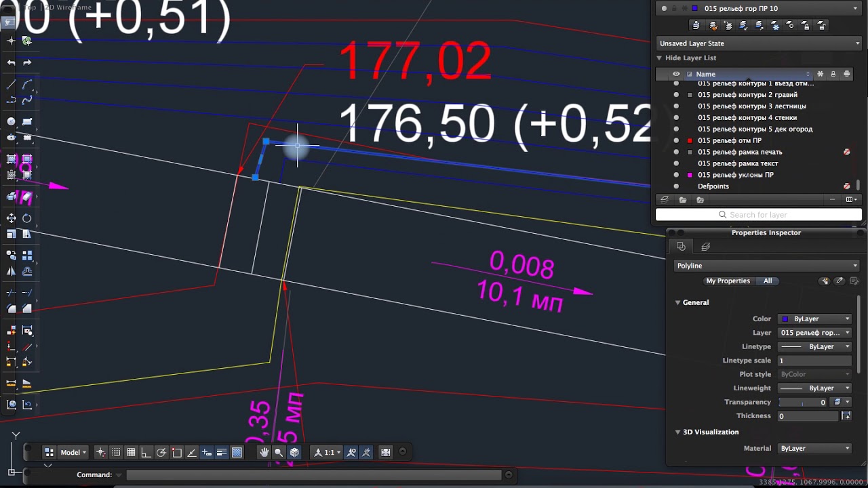The height and width of the screenshot is (488, 868).
Task: Click the Redo arrow icon
Action: pos(27,62)
